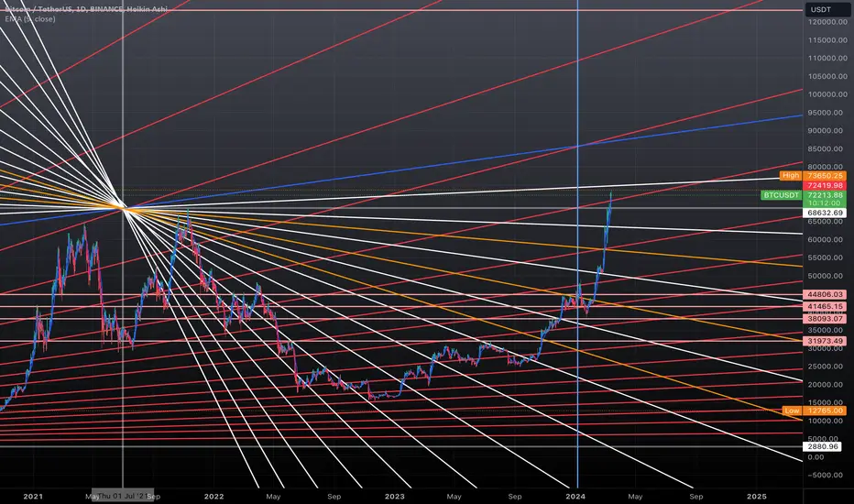Select the BTCUSDT symbol tag

(x=781, y=195)
